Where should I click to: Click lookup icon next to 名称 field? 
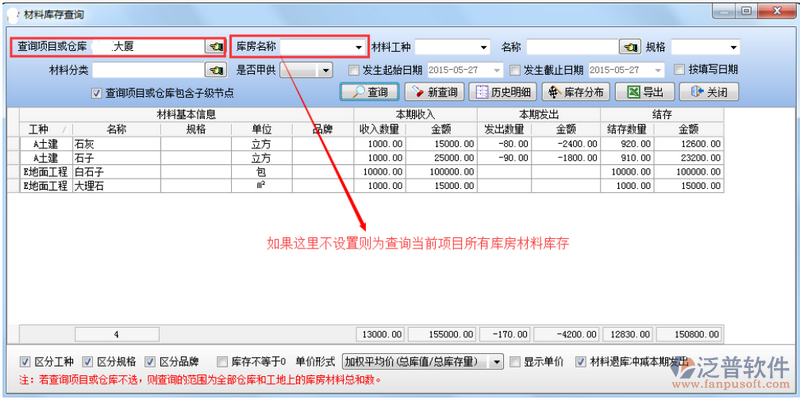coord(629,47)
